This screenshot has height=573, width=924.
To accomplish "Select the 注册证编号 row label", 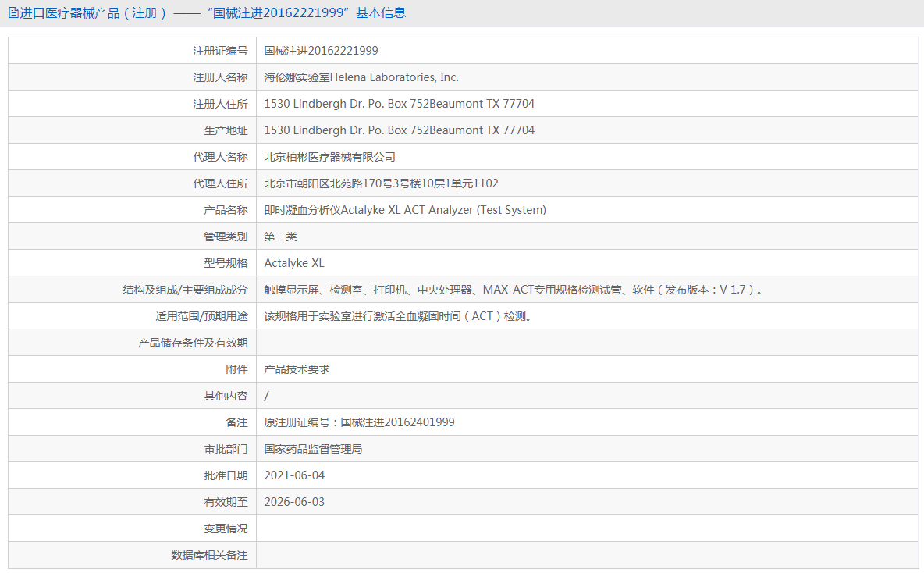I will click(x=220, y=52).
